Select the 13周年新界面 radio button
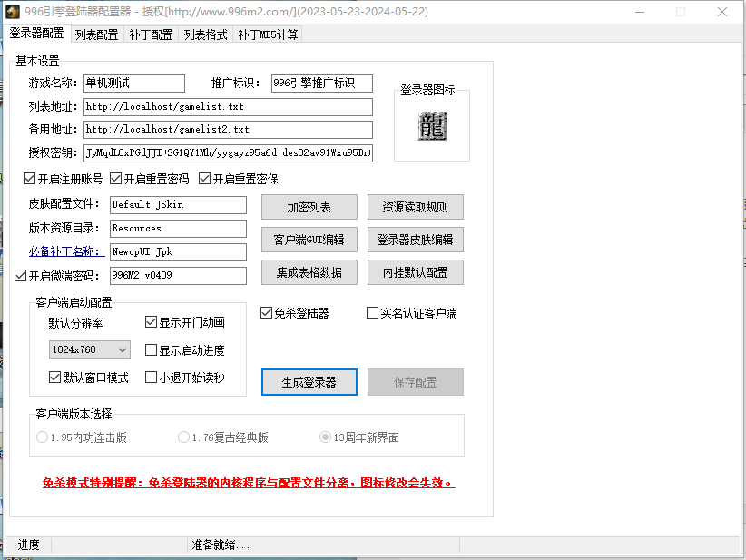 tap(325, 437)
